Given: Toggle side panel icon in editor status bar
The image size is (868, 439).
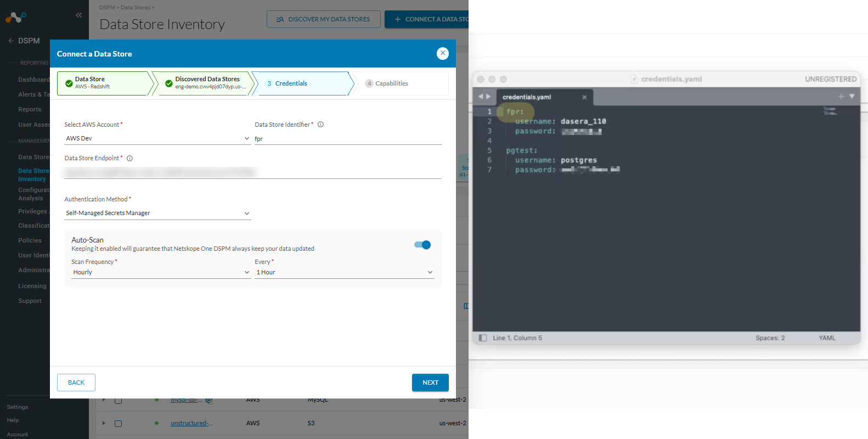Looking at the screenshot, I should pos(483,338).
